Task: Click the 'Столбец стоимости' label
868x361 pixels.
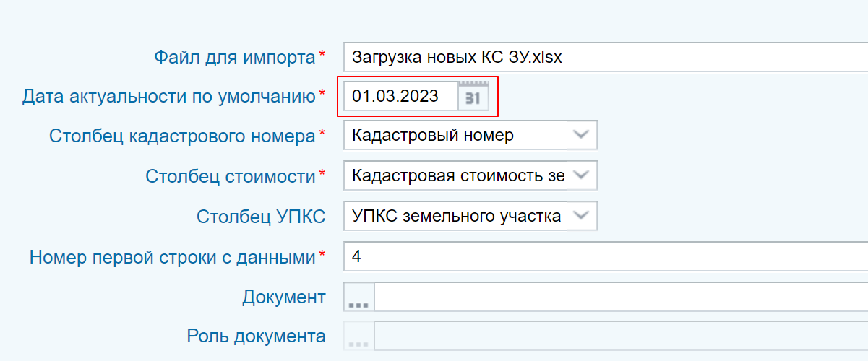Action: click(231, 176)
